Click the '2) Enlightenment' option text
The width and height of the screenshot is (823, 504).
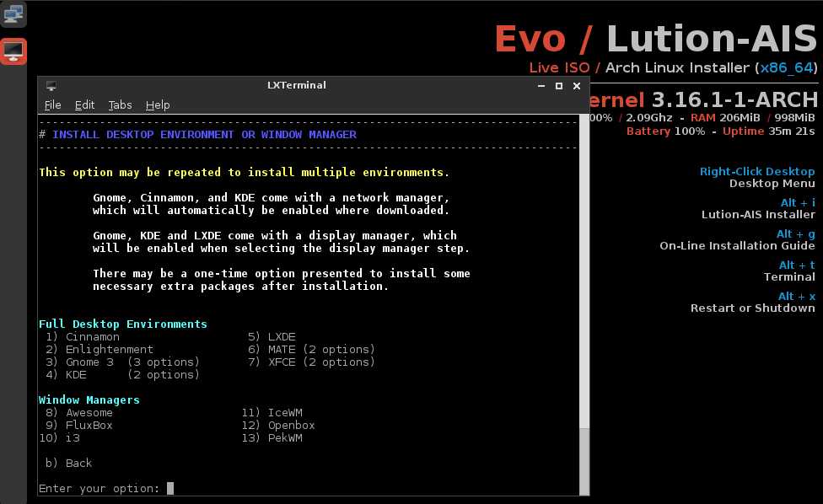pyautogui.click(x=100, y=349)
